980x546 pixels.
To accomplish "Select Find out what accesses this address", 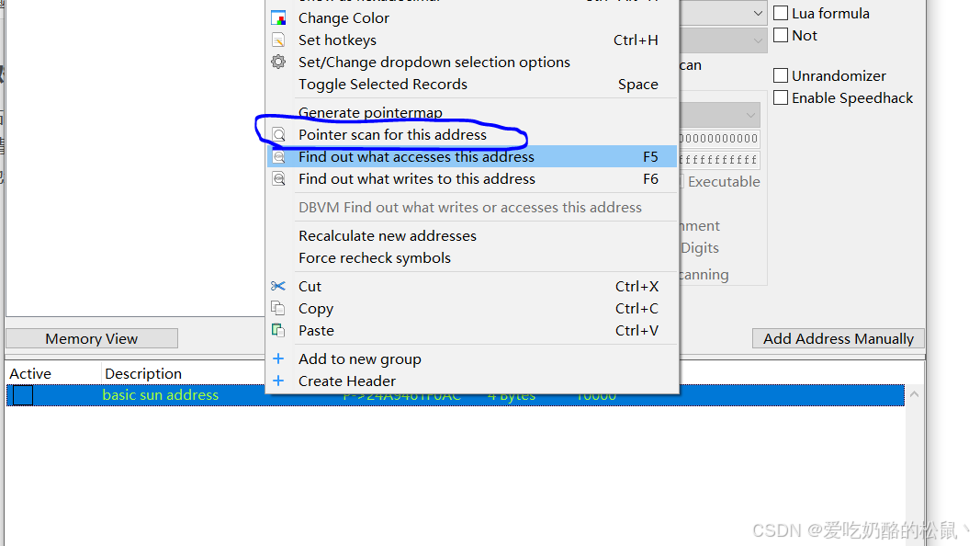I will point(472,156).
